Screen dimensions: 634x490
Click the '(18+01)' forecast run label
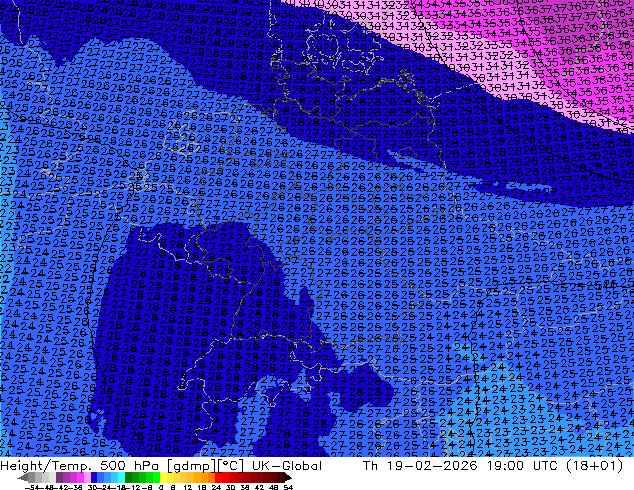pos(594,466)
